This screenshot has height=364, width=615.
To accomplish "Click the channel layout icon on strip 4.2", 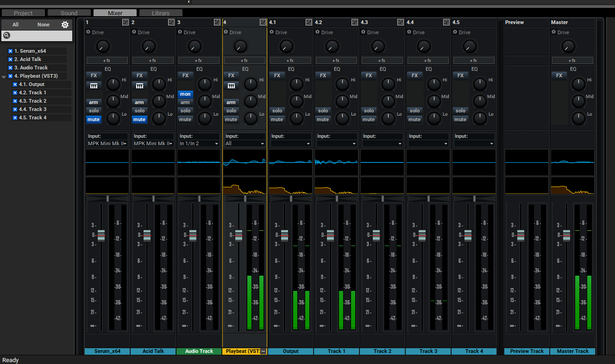I will click(355, 22).
